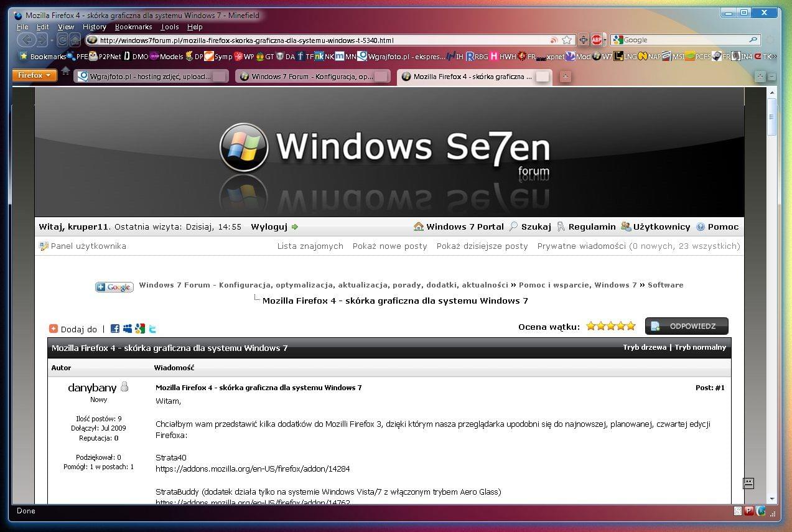Open the xpnet bookmark
The height and width of the screenshot is (532, 792).
pos(551,56)
